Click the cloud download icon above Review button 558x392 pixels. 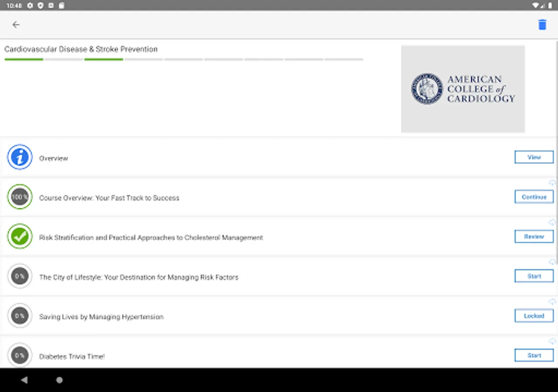(552, 223)
